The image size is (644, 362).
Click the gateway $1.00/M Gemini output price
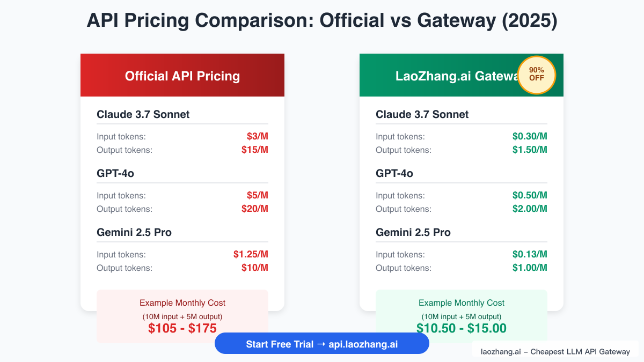pyautogui.click(x=530, y=268)
